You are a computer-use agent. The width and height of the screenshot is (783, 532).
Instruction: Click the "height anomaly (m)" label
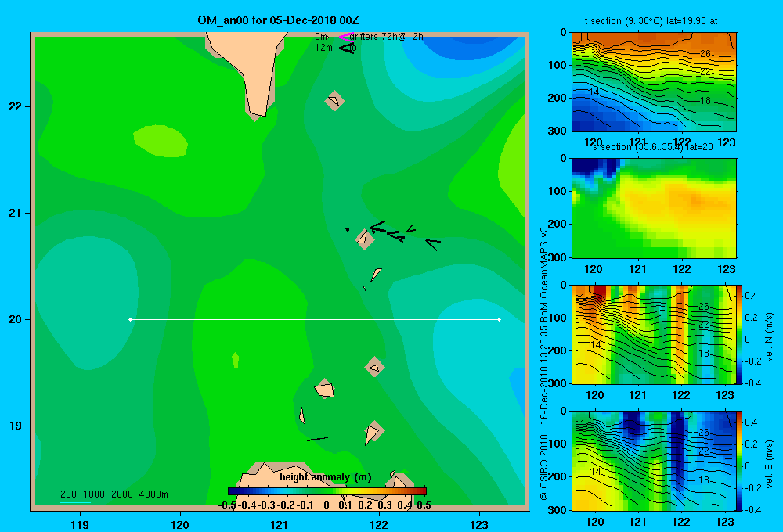(326, 477)
